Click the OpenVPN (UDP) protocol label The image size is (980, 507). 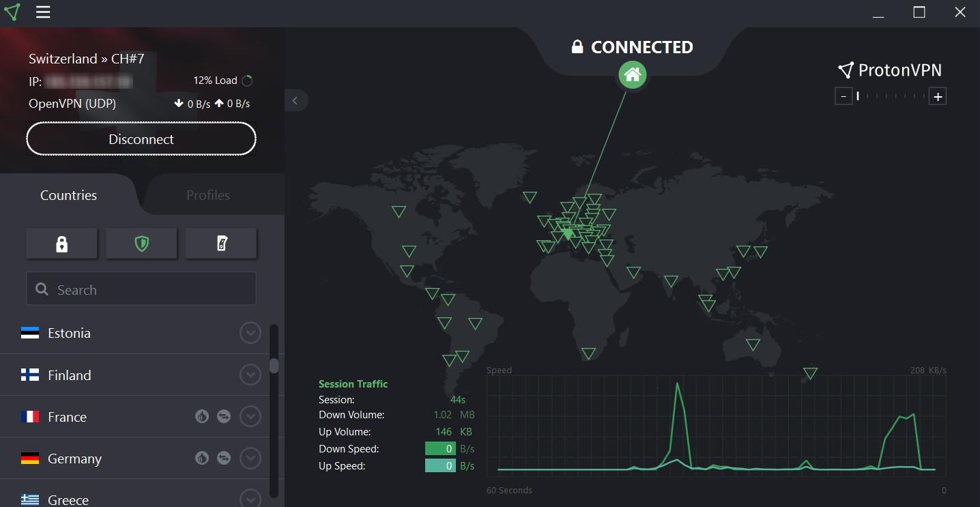click(72, 104)
